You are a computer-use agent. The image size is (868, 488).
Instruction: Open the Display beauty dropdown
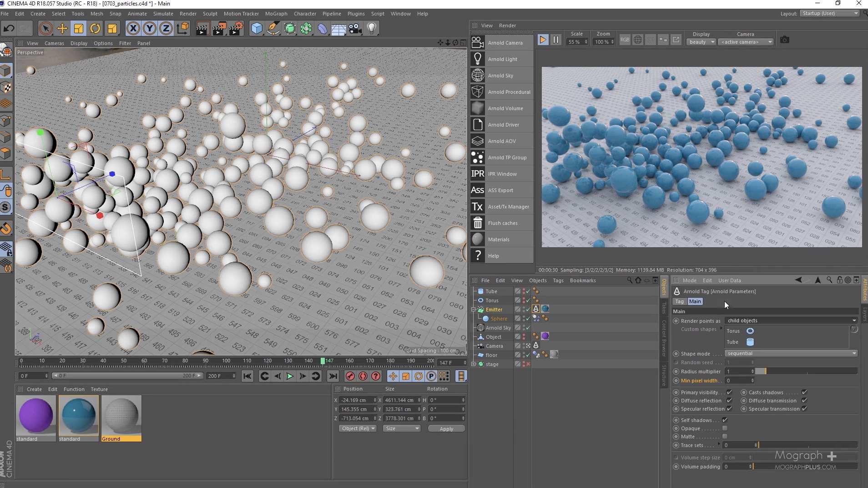[701, 42]
